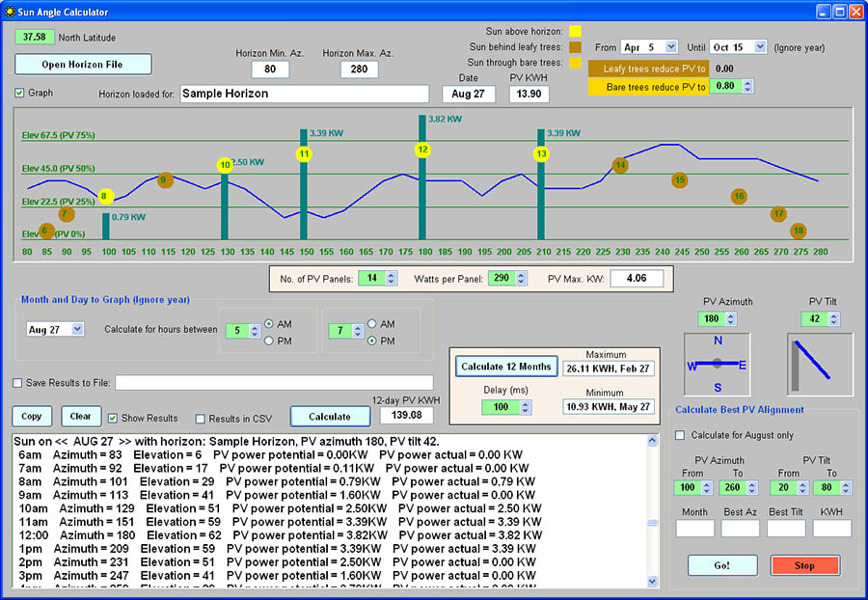
Task: Open the From date dropdown showing Apr 5
Action: point(671,47)
